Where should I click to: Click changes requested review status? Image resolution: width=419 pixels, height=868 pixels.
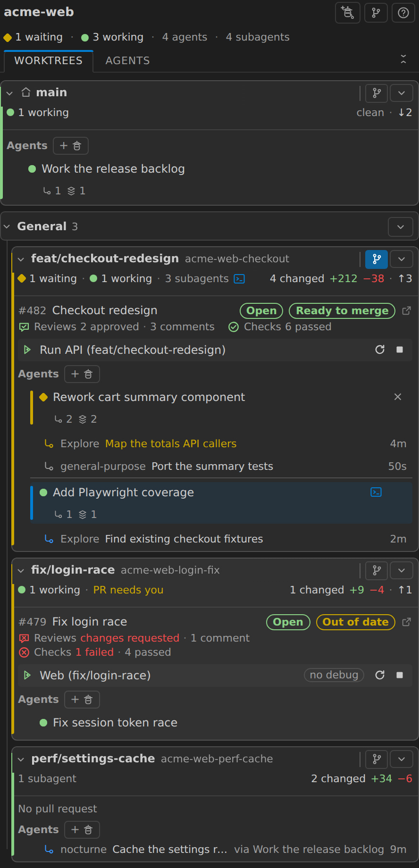(x=130, y=638)
